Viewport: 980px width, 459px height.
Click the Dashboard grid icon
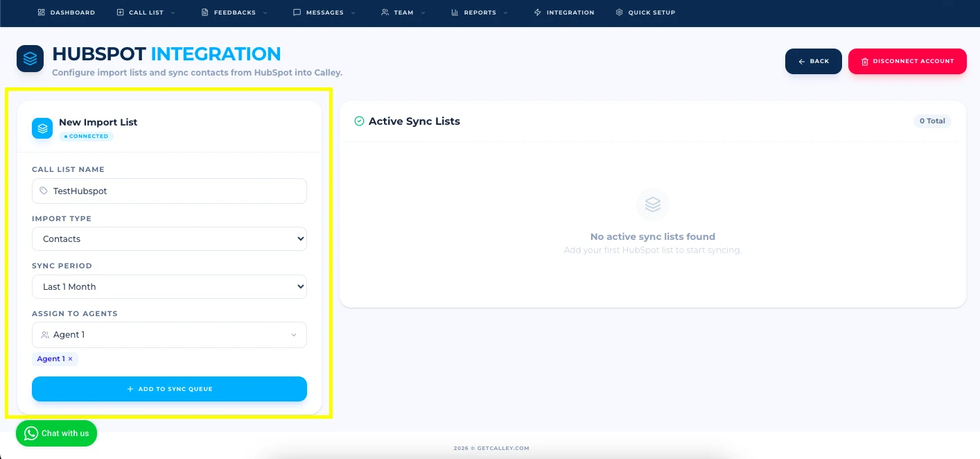click(41, 12)
